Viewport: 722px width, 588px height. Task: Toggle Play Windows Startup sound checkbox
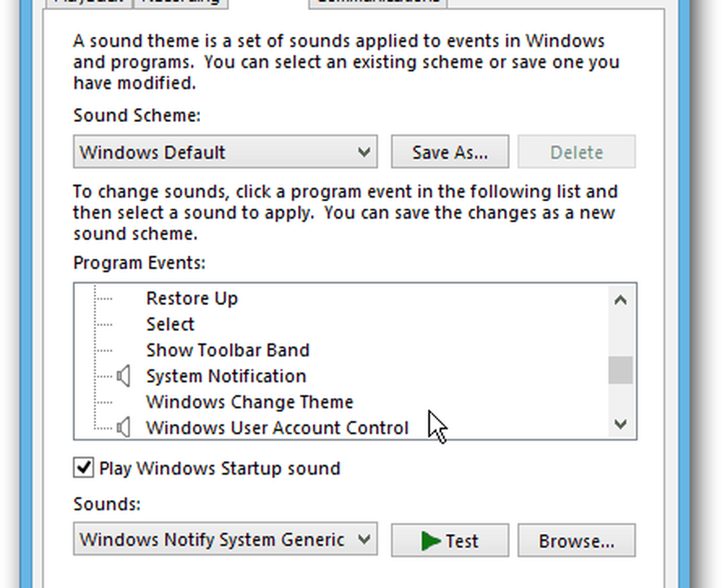(x=84, y=468)
